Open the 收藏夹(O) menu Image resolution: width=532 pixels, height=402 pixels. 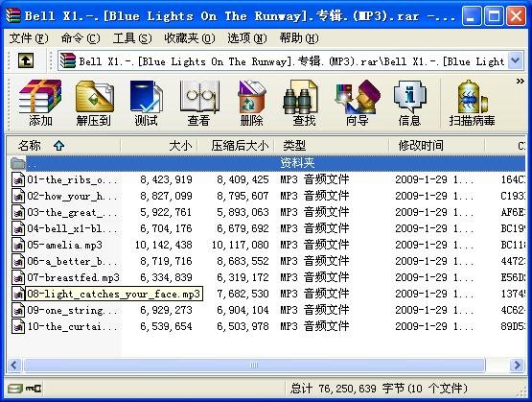(x=190, y=38)
